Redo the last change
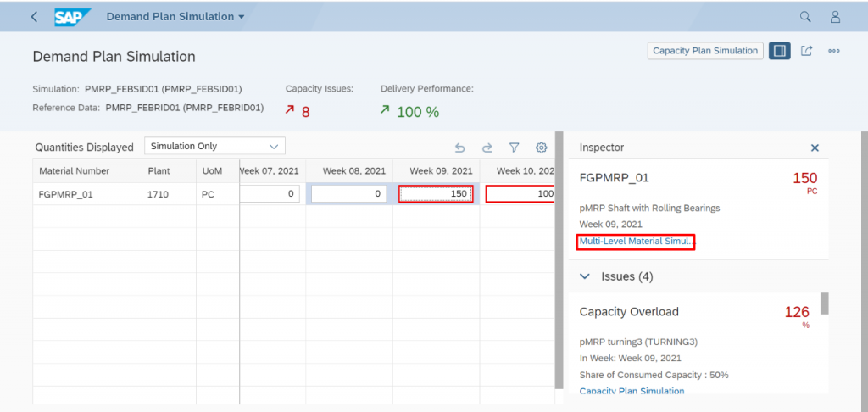868x412 pixels. coord(487,148)
